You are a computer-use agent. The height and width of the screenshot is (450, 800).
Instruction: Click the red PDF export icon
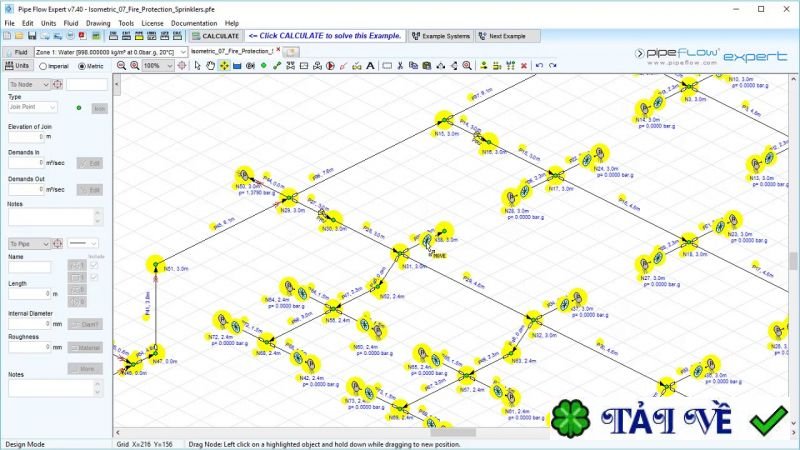[82, 36]
